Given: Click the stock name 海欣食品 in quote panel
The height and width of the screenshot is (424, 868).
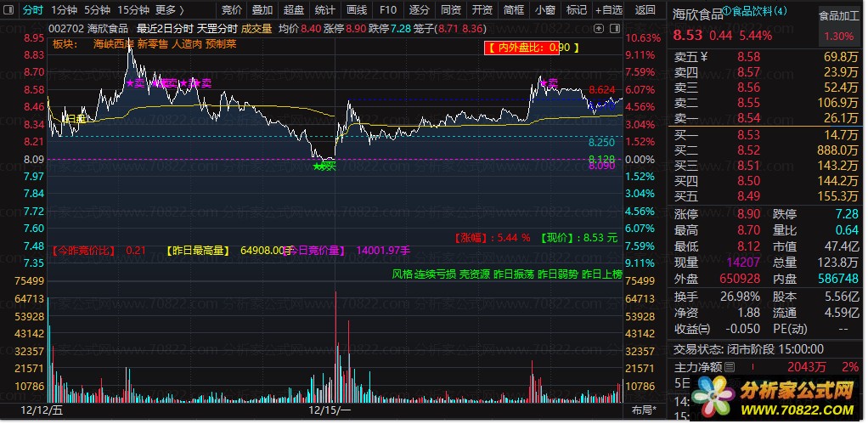Looking at the screenshot, I should (697, 15).
